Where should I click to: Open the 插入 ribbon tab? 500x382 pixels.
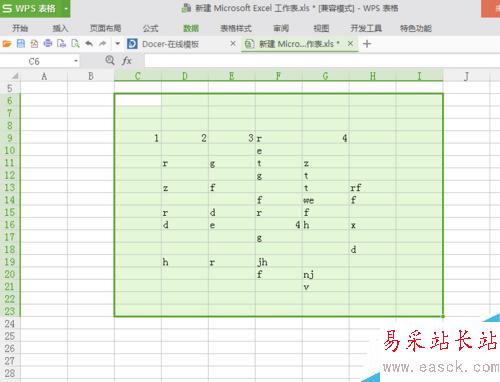tap(60, 28)
